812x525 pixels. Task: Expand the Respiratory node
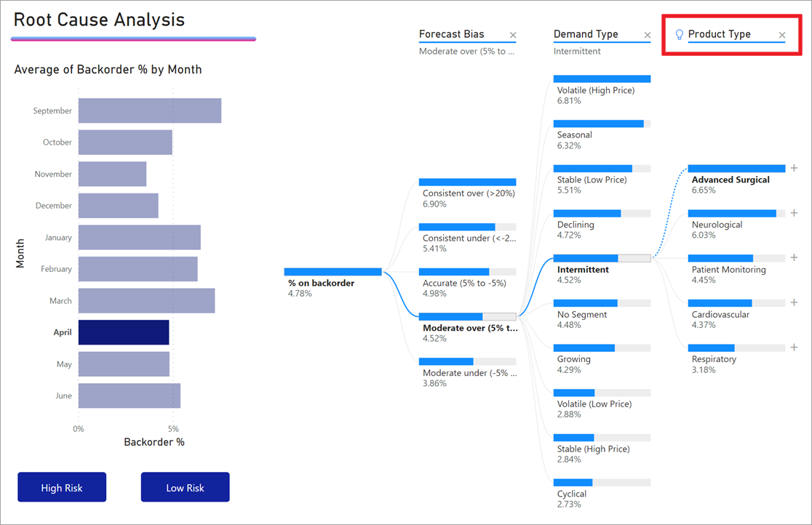(795, 348)
